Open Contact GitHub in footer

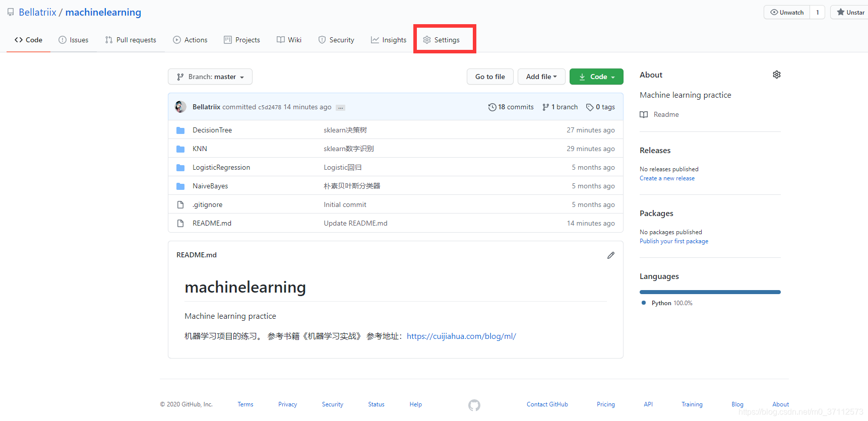(547, 404)
